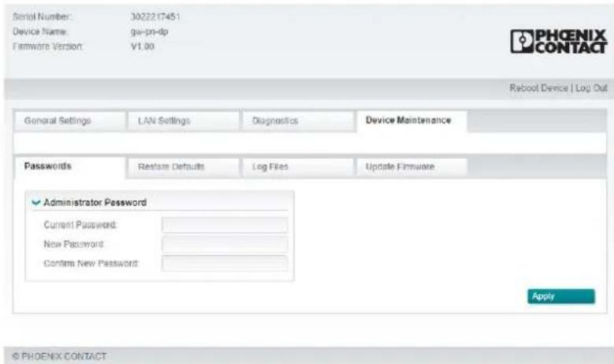Open the General Settings tab
The height and width of the screenshot is (364, 614).
pyautogui.click(x=69, y=121)
